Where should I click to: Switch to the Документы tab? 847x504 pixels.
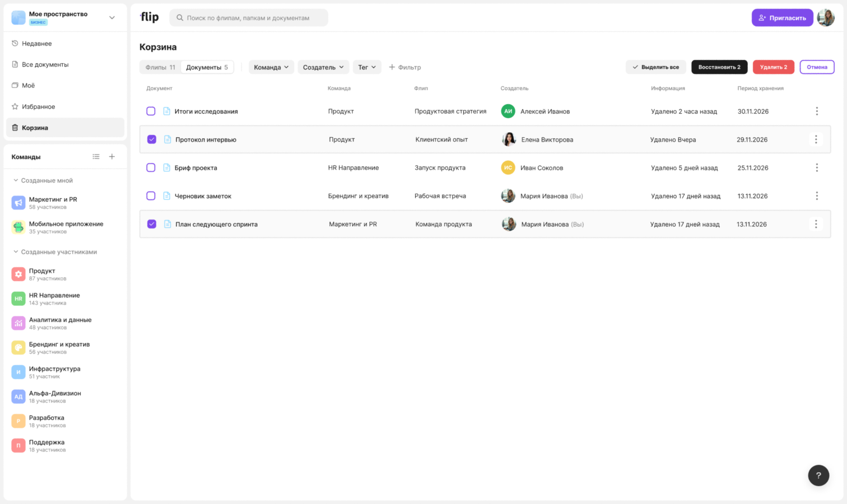207,67
